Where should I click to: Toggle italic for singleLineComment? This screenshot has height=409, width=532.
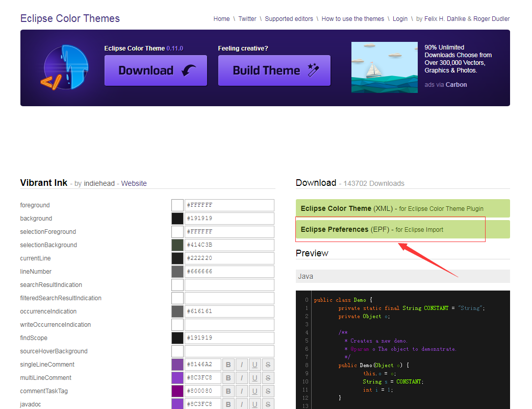(x=242, y=365)
